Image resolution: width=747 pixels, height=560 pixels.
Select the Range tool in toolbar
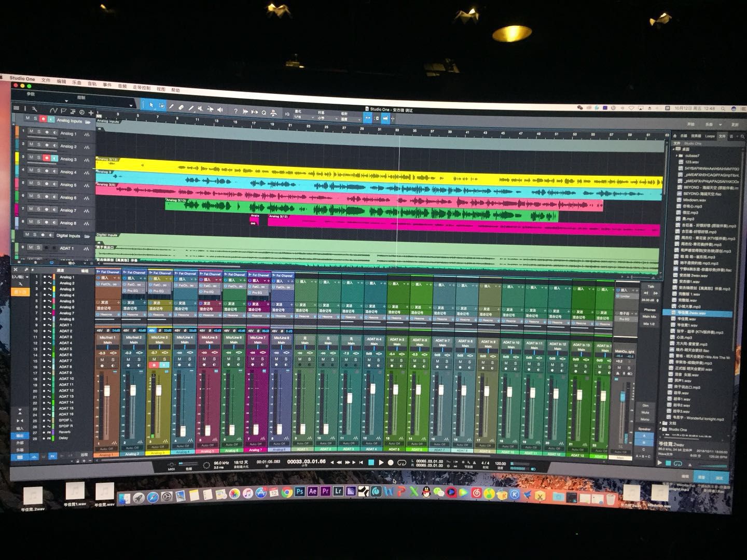pos(161,105)
